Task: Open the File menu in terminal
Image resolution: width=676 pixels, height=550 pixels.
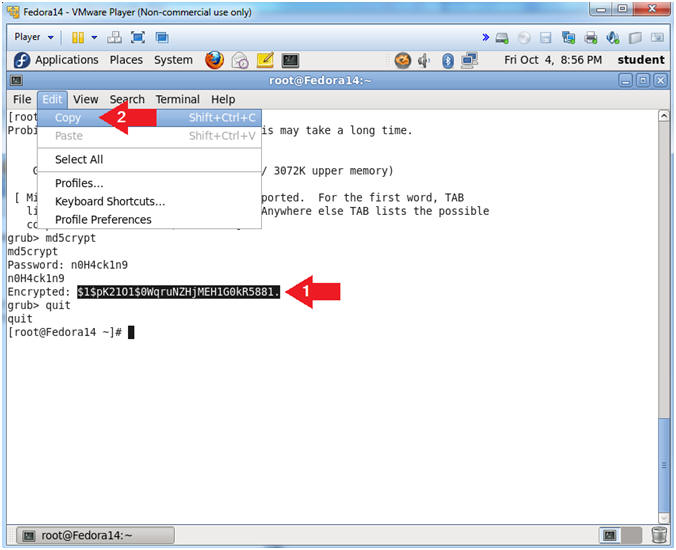Action: click(22, 100)
